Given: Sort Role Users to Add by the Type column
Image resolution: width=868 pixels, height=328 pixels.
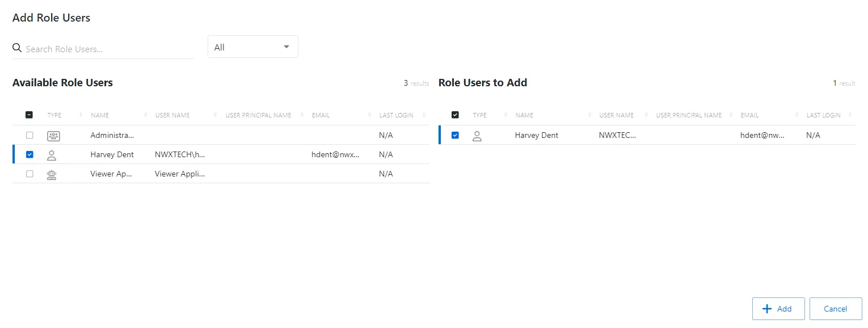Looking at the screenshot, I should (x=480, y=115).
